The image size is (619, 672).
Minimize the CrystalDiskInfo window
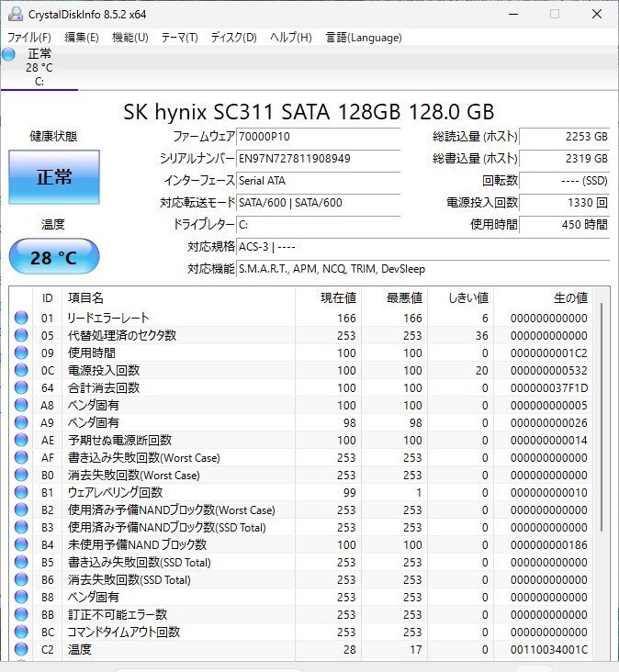[x=513, y=14]
